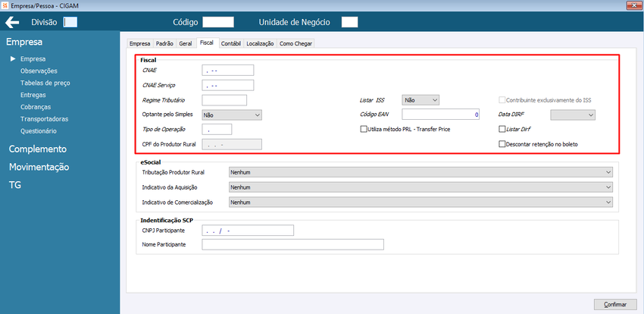Click the Código input field in header
The image size is (644, 314).
click(218, 22)
